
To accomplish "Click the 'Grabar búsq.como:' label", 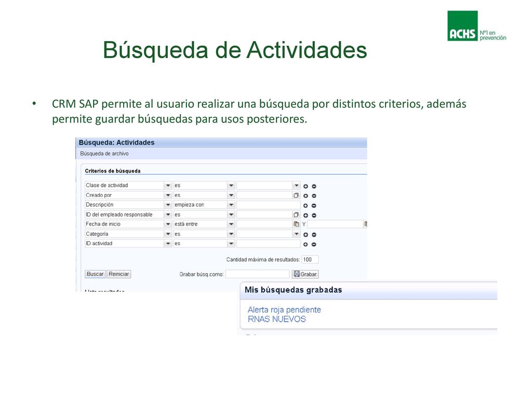I will (x=202, y=274).
